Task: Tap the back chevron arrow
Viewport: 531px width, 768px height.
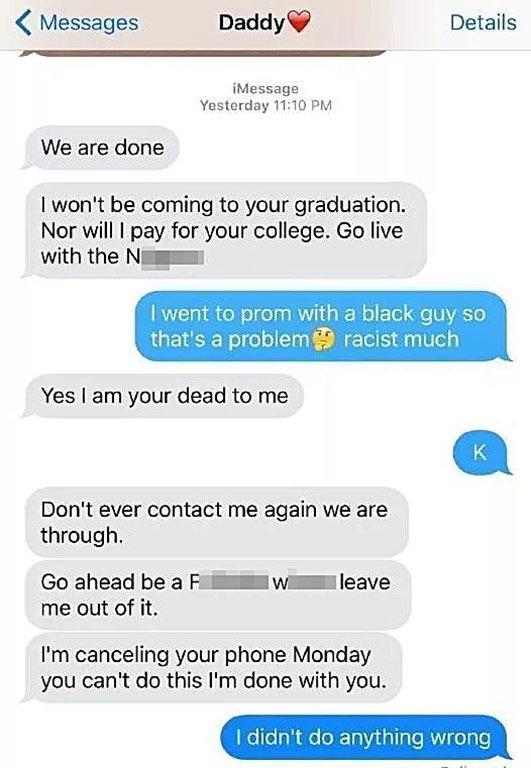Action: pyautogui.click(x=23, y=23)
